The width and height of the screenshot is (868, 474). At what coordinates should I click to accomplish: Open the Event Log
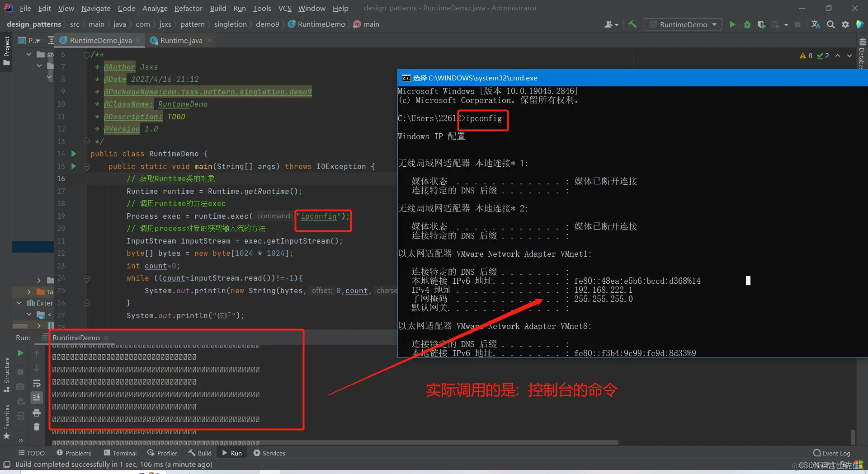[832, 453]
